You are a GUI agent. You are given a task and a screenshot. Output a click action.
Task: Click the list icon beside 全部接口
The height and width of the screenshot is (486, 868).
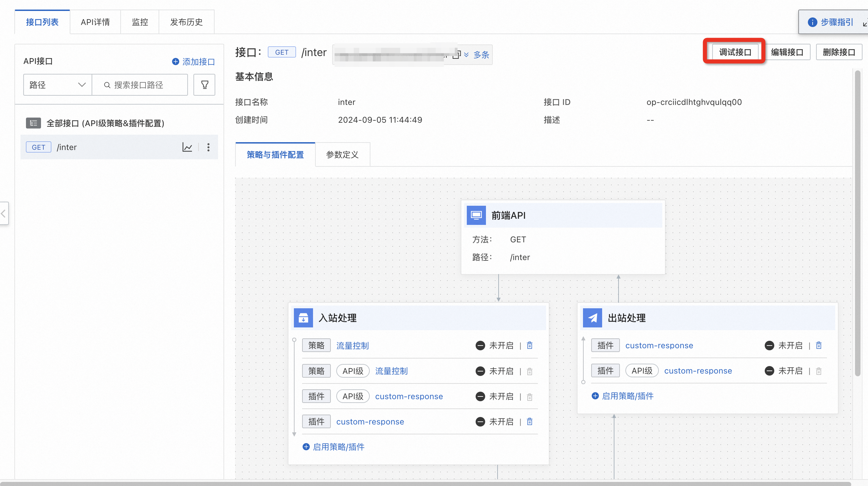pos(33,123)
